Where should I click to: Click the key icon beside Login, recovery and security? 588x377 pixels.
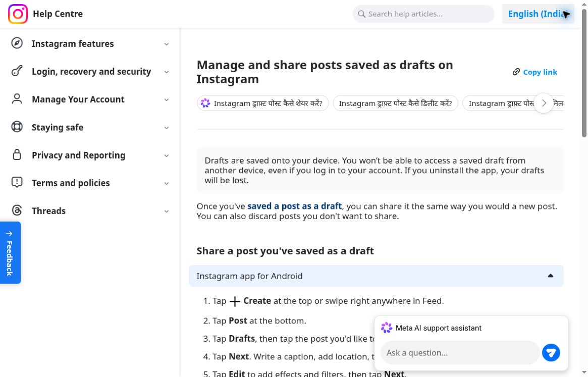pyautogui.click(x=17, y=71)
